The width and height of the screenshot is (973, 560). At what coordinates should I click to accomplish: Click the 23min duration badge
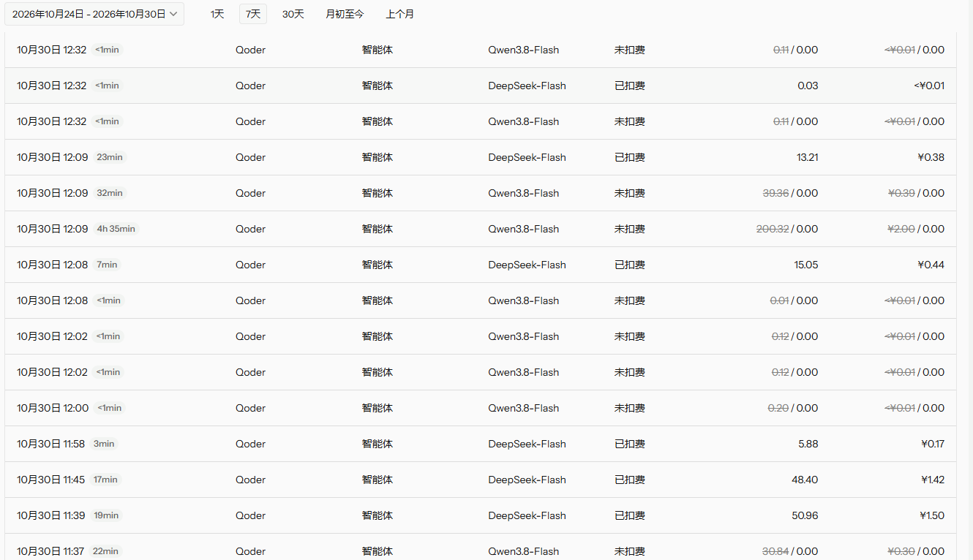pos(109,157)
